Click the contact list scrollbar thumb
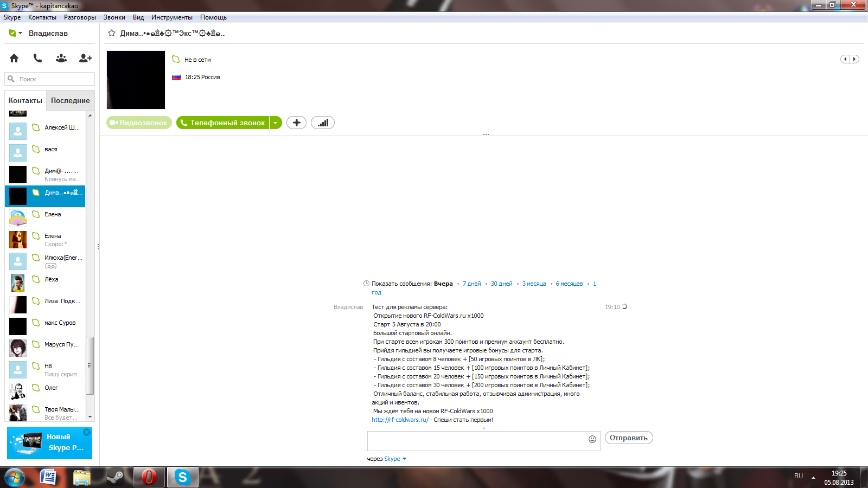The image size is (868, 488). 90,365
